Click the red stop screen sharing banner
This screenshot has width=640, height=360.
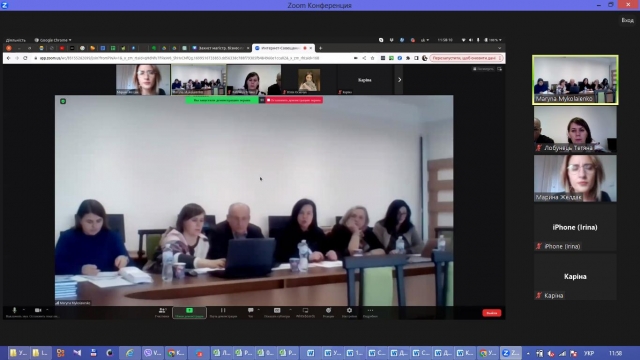click(294, 100)
